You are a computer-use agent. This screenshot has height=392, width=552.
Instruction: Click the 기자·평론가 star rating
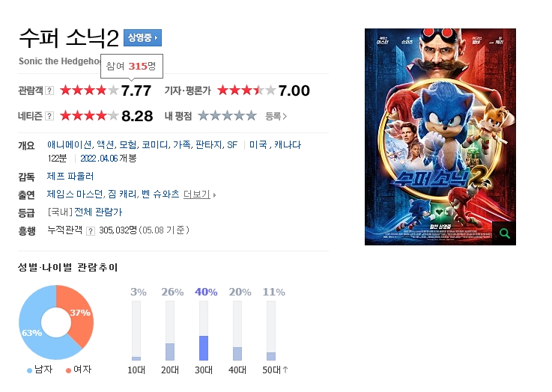click(246, 91)
